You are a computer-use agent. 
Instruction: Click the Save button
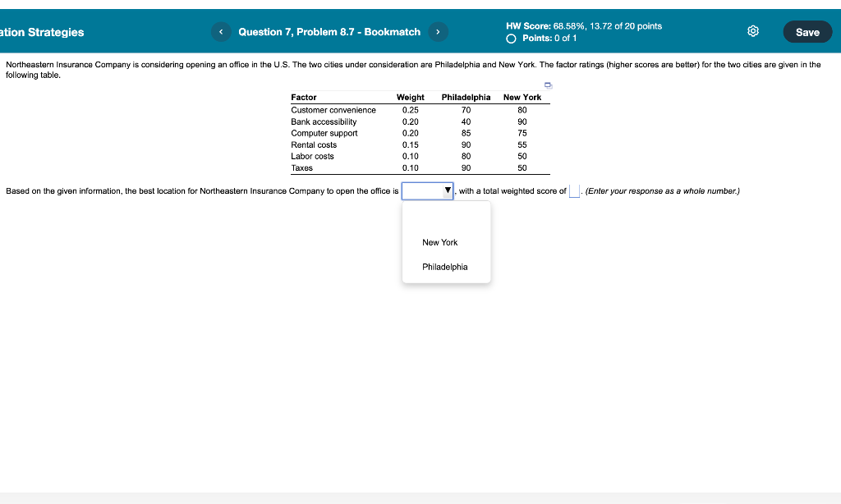807,32
